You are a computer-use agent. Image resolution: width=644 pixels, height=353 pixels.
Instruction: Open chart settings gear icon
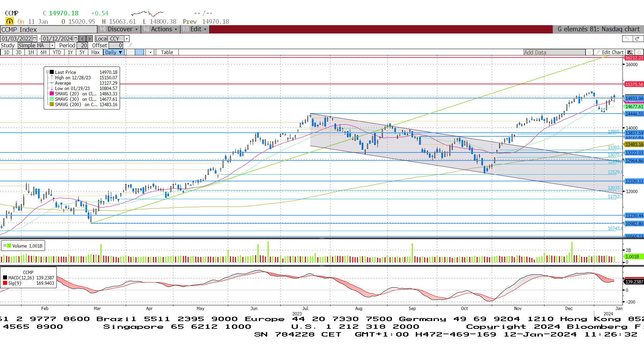pyautogui.click(x=639, y=52)
